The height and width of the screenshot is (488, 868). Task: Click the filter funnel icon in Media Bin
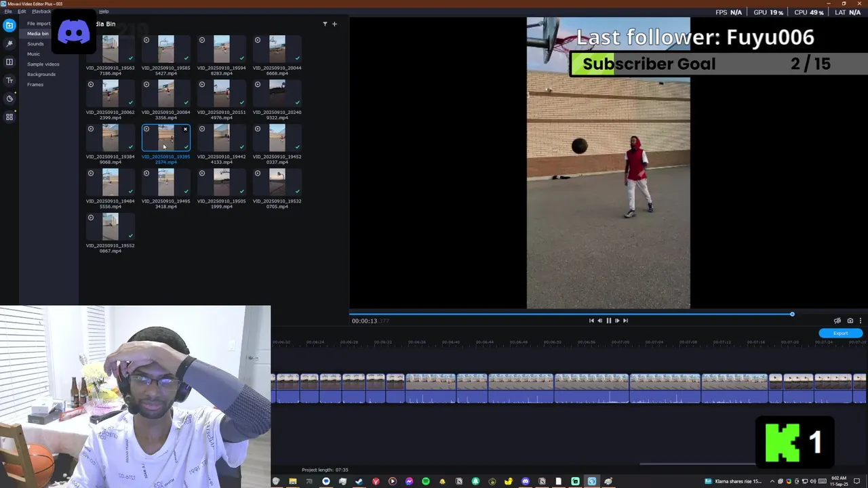(x=325, y=24)
